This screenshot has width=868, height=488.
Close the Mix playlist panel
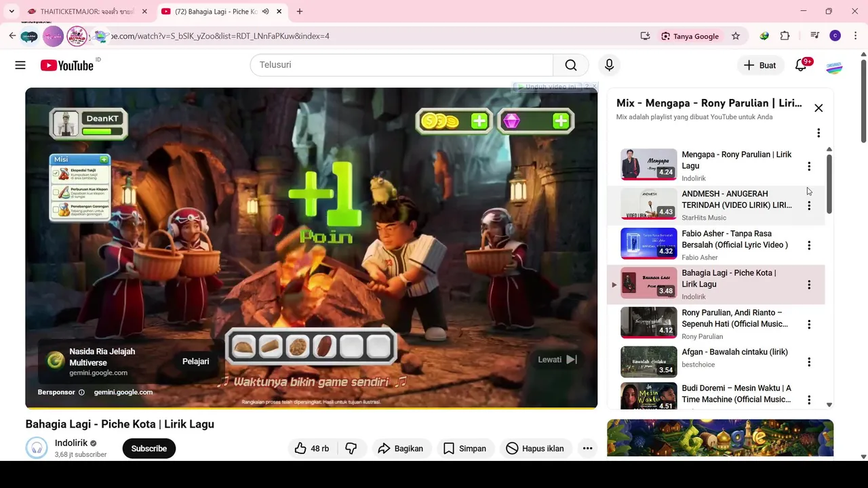click(818, 108)
